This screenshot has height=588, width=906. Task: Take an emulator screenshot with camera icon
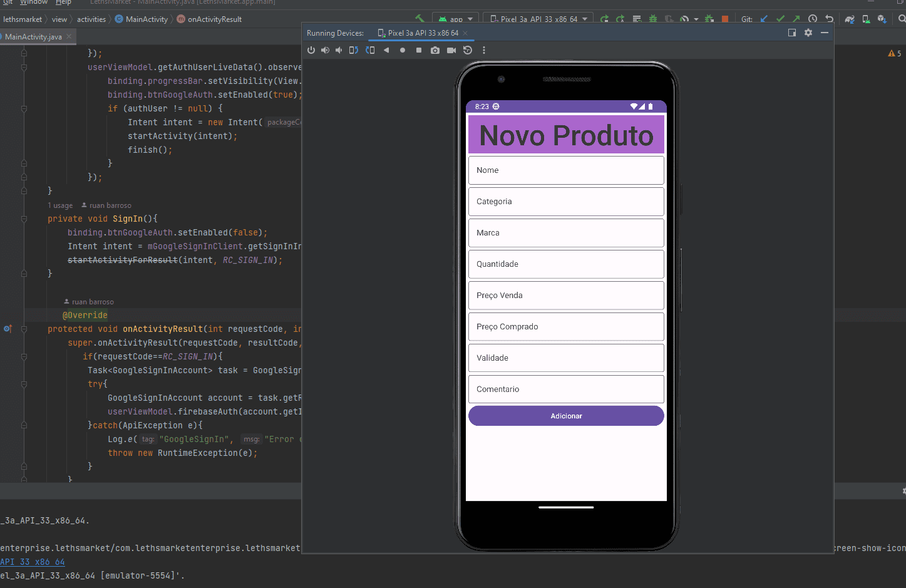(x=435, y=50)
